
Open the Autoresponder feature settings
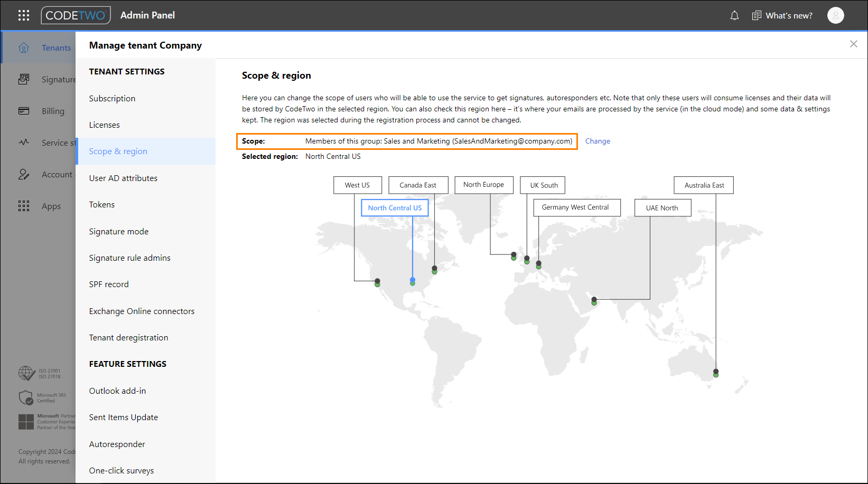117,444
